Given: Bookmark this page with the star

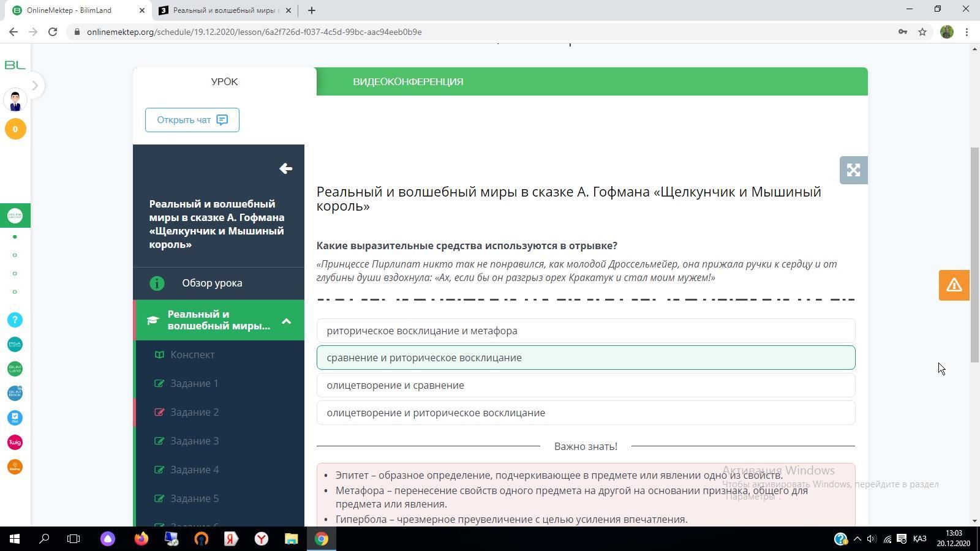Looking at the screenshot, I should tap(922, 32).
